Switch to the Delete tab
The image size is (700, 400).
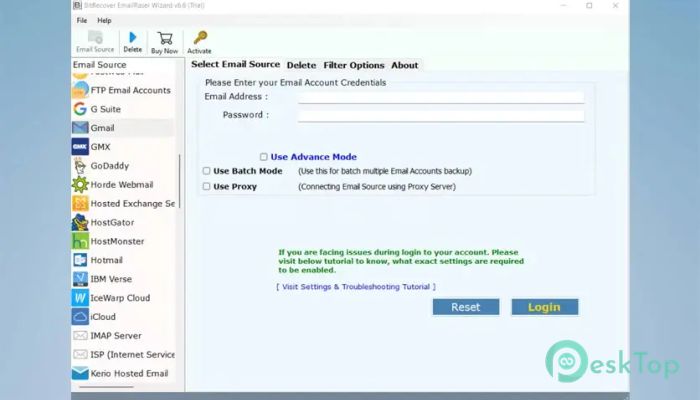pyautogui.click(x=301, y=65)
